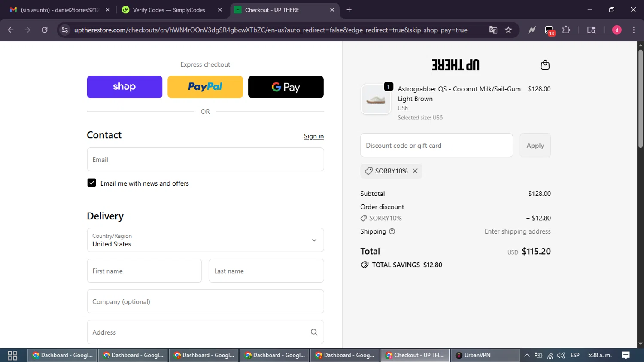This screenshot has width=644, height=362.
Task: Open UrbanVPN from taskbar
Action: [485, 355]
